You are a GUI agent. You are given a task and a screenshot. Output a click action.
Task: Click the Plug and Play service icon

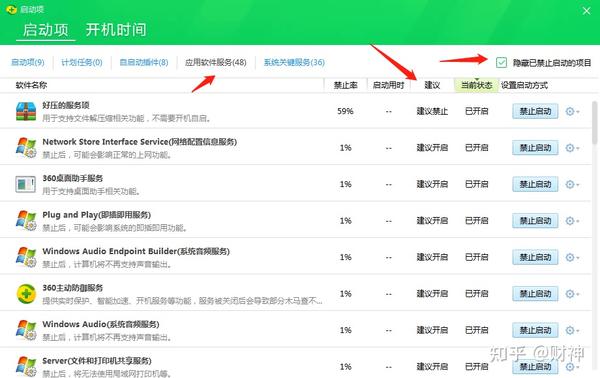click(x=26, y=221)
